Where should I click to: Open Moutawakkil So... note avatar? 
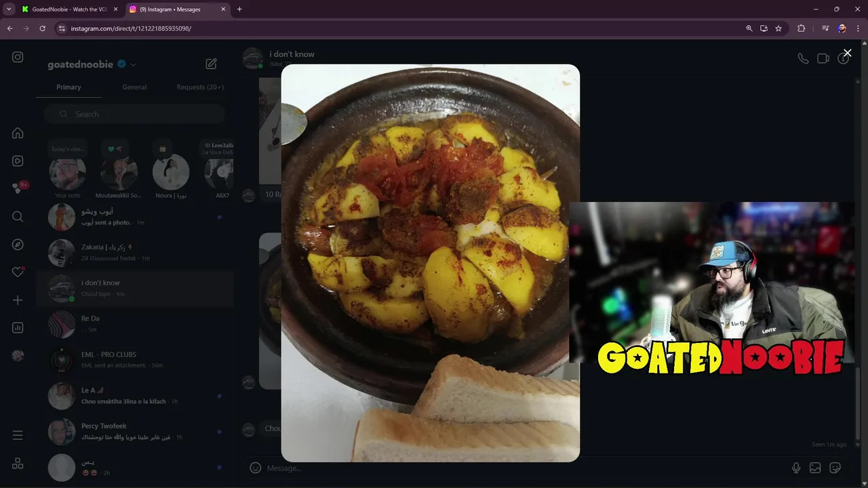[119, 172]
